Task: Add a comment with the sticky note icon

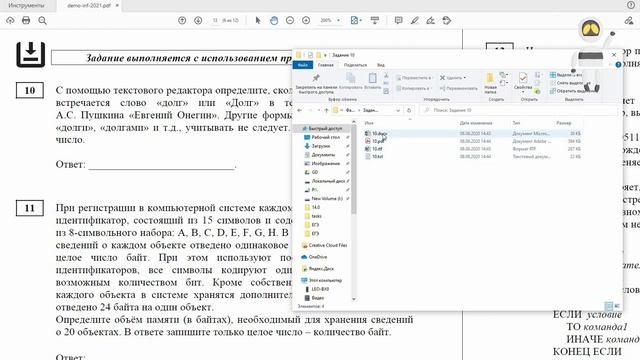Action: click(x=398, y=20)
